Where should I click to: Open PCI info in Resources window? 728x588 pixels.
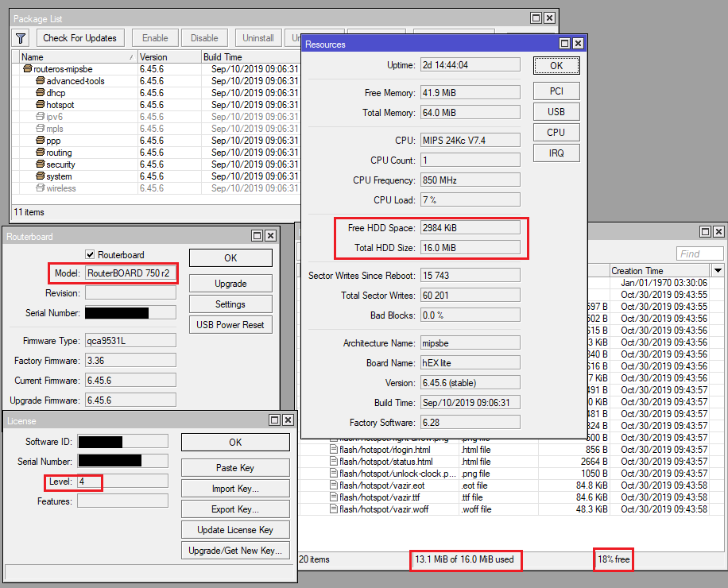click(556, 91)
